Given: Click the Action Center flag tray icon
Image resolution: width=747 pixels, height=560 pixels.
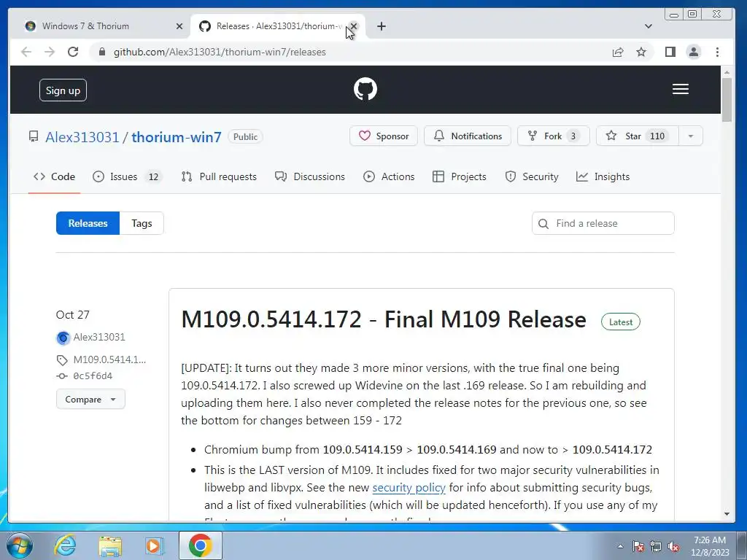Looking at the screenshot, I should (x=638, y=546).
